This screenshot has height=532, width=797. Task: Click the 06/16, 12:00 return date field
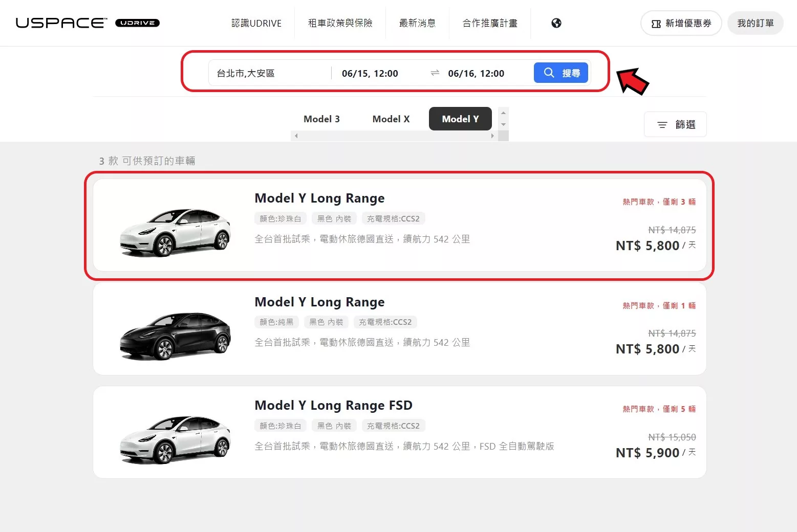pyautogui.click(x=476, y=73)
